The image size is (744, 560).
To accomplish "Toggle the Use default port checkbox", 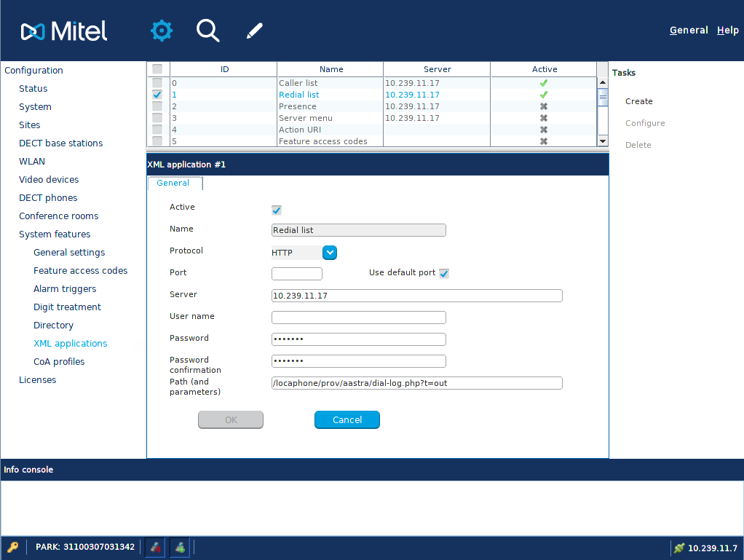I will 444,274.
